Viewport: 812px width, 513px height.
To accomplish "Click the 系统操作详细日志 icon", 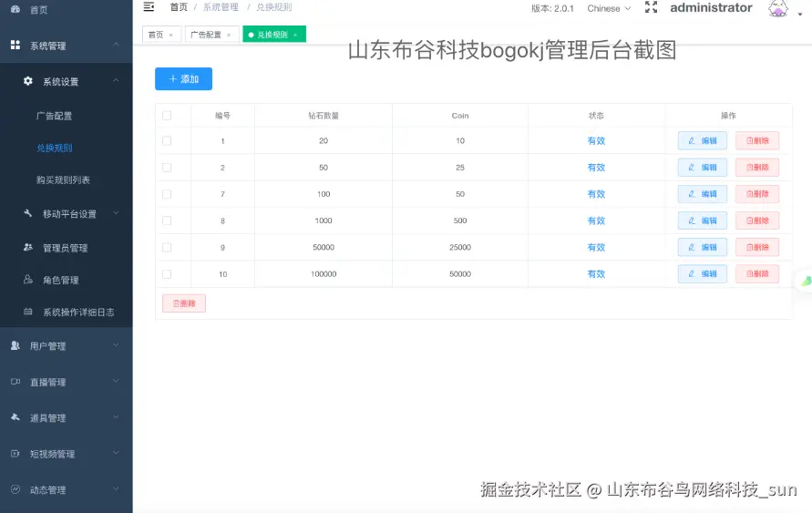I will click(x=28, y=311).
